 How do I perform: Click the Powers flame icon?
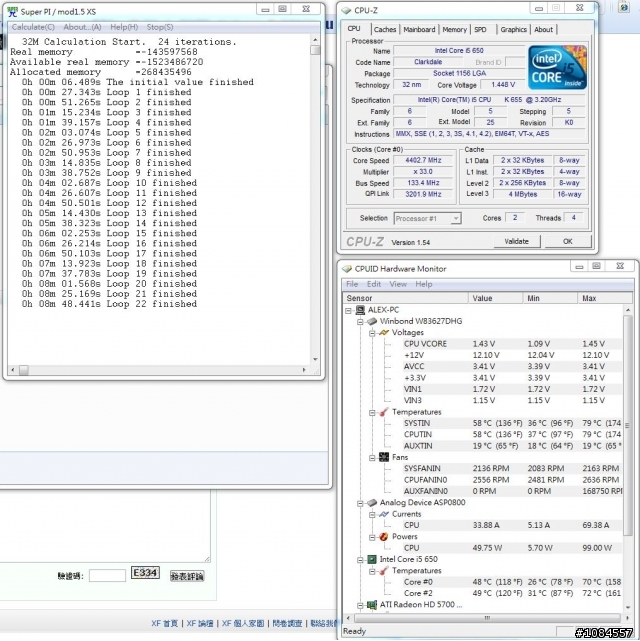click(384, 536)
